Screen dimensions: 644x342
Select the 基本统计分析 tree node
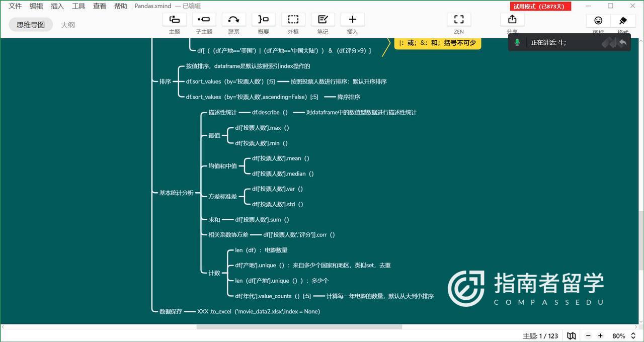pyautogui.click(x=176, y=193)
